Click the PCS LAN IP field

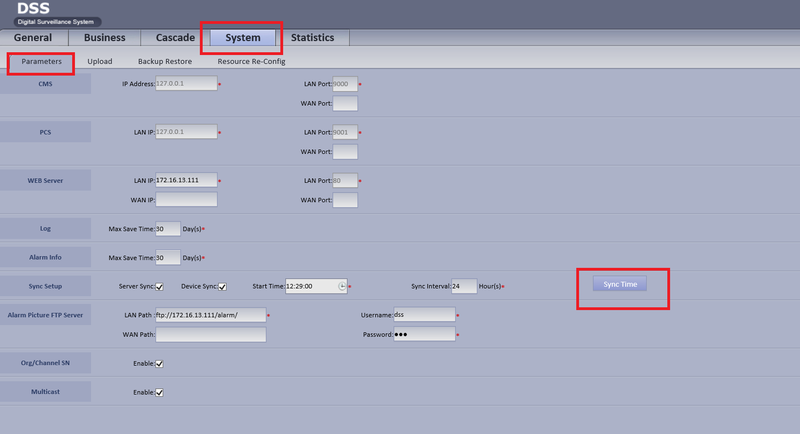186,132
